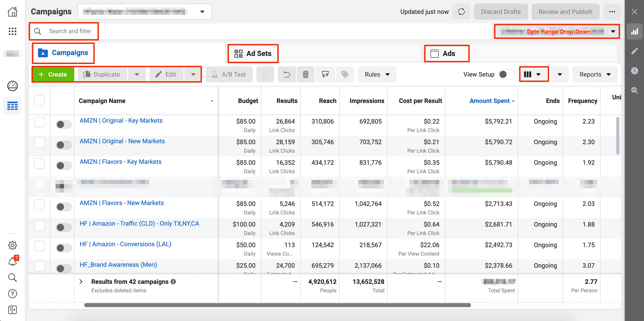Click the green Create button

coord(53,74)
